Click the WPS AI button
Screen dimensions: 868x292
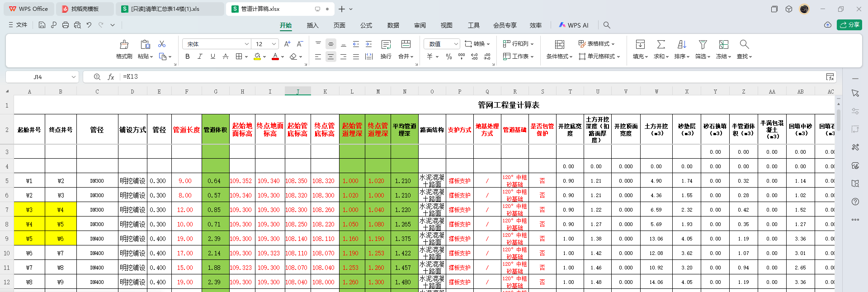[x=574, y=25]
